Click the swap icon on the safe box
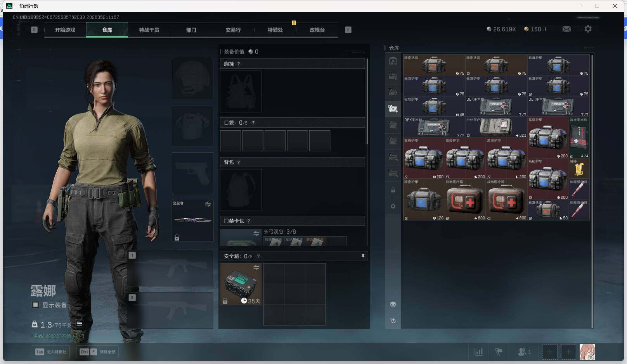Image resolution: width=627 pixels, height=364 pixels. pyautogui.click(x=256, y=267)
